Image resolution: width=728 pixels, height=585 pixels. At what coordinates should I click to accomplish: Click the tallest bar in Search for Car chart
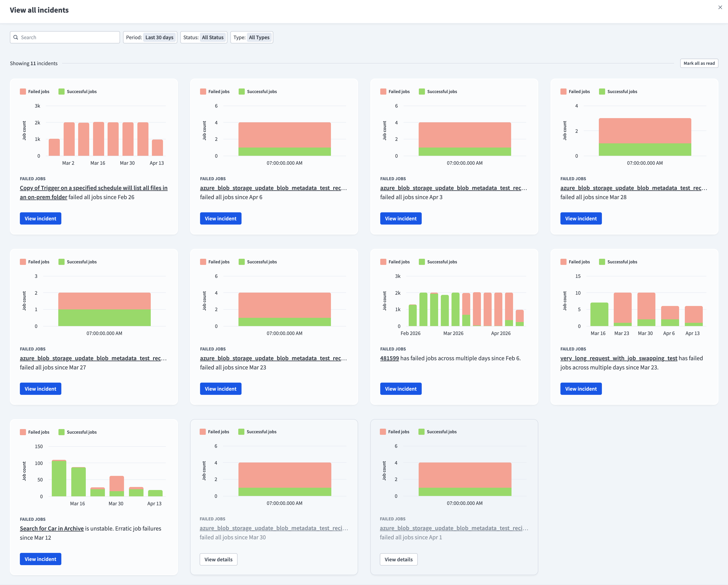click(x=59, y=478)
